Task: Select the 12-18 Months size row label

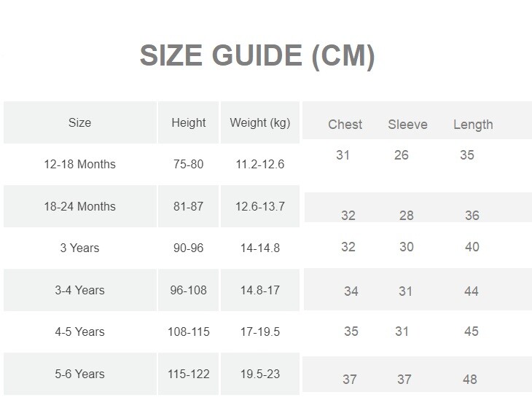Action: point(79,164)
